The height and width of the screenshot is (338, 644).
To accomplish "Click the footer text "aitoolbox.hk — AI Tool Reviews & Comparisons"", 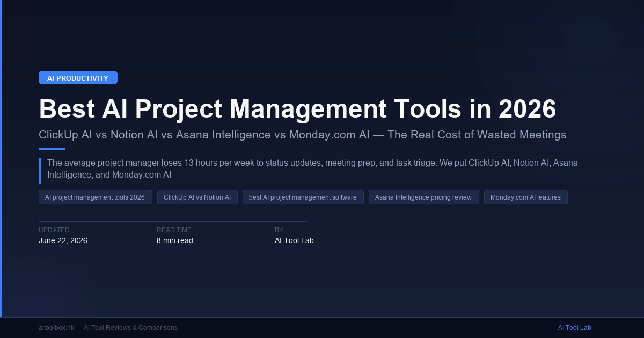I will click(x=108, y=328).
